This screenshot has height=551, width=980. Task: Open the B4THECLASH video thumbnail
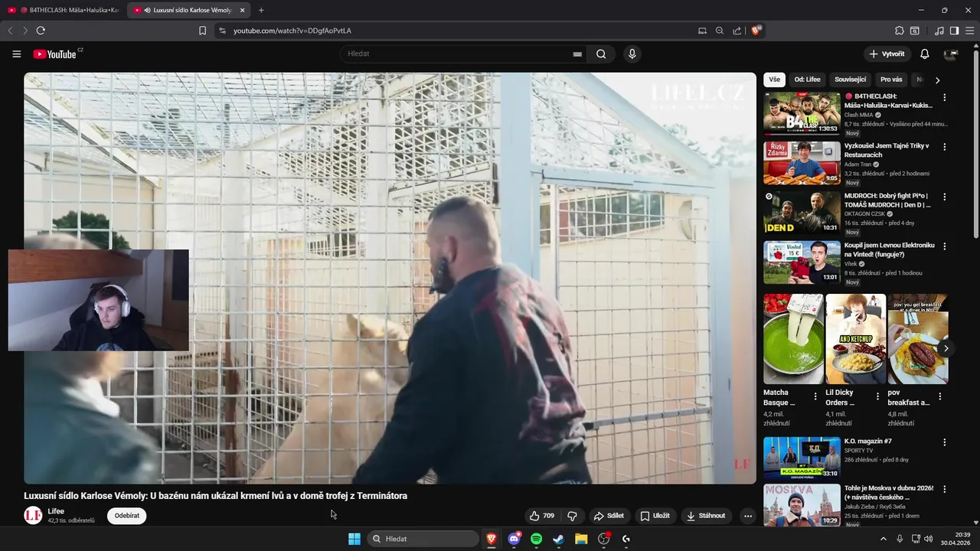coord(802,114)
